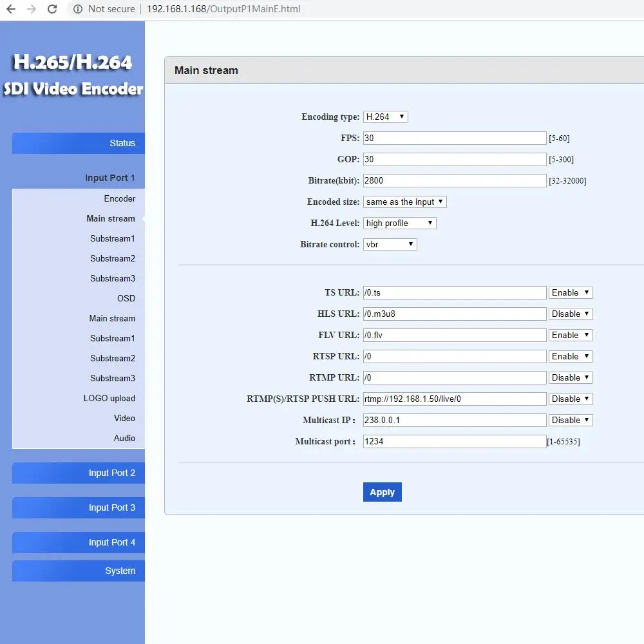Open the FLV URL Enable dropdown
The image size is (644, 644).
(571, 335)
